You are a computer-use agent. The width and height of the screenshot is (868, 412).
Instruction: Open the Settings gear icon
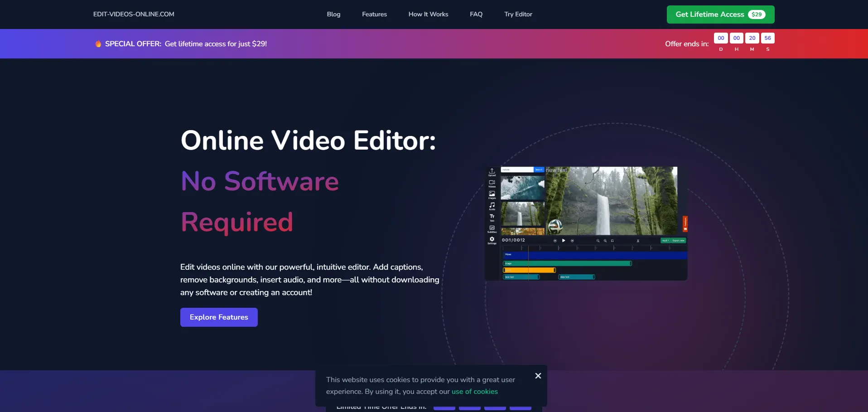tap(492, 240)
